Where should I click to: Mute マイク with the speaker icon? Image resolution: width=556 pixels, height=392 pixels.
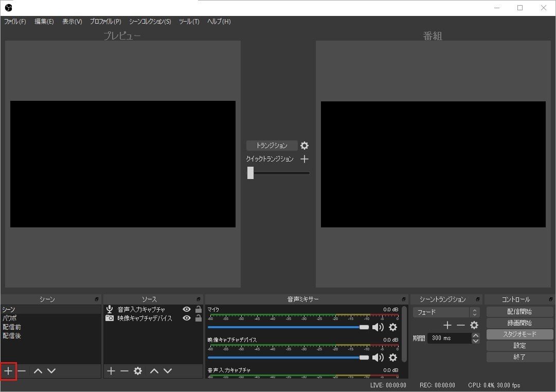coord(379,327)
